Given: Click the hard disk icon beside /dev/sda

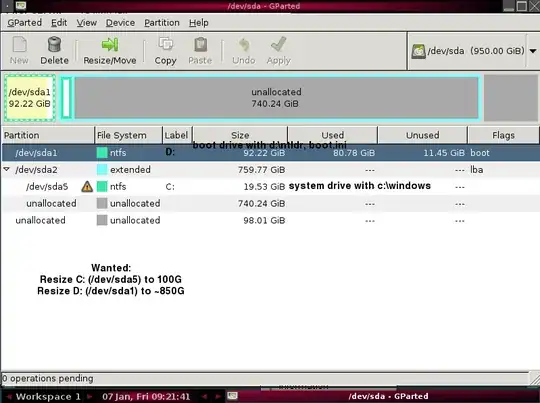Looking at the screenshot, I should click(418, 51).
